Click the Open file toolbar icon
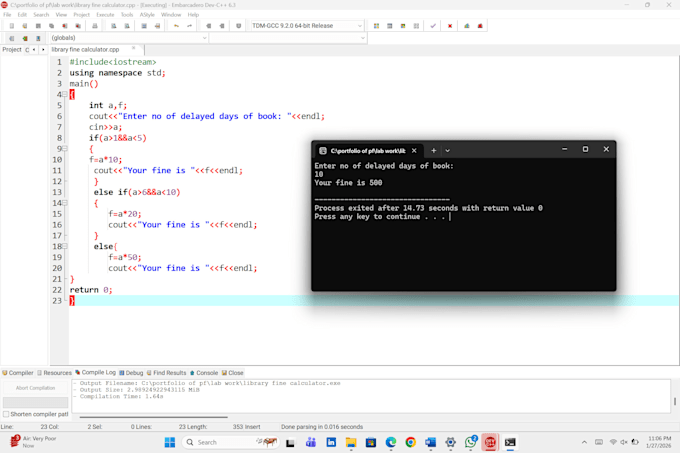The height and width of the screenshot is (453, 680). tap(25, 26)
